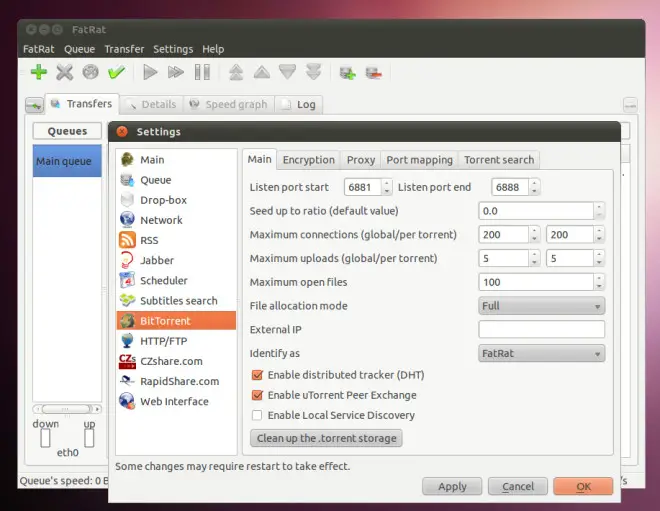The image size is (660, 511).
Task: Click the Queues header button
Action: point(67,131)
